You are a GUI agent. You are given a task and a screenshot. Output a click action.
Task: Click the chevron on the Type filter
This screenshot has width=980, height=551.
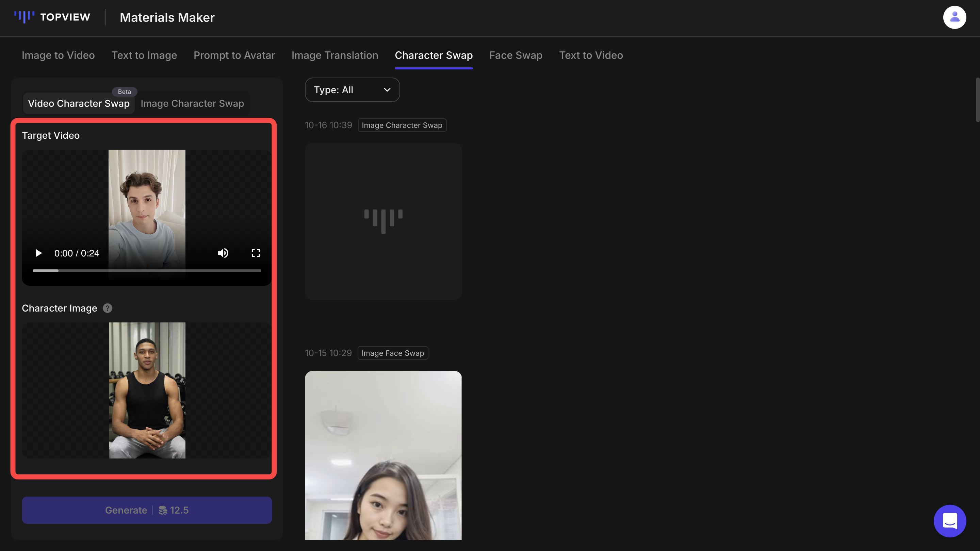tap(387, 90)
